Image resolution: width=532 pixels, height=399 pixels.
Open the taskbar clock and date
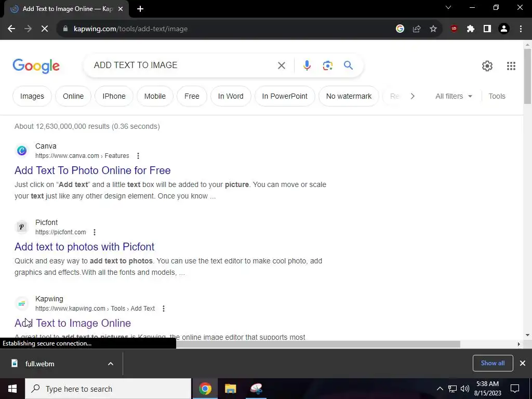tap(487, 389)
